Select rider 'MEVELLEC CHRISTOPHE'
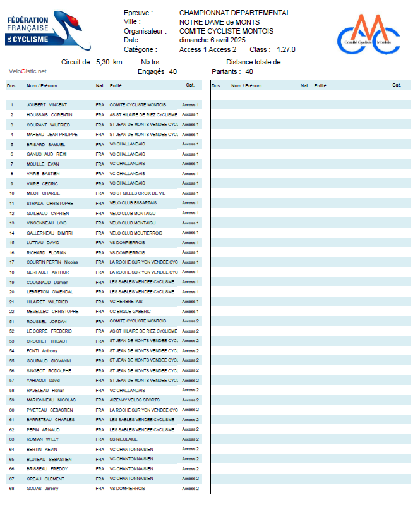Screen dimensions: 420x514 (x=52, y=312)
